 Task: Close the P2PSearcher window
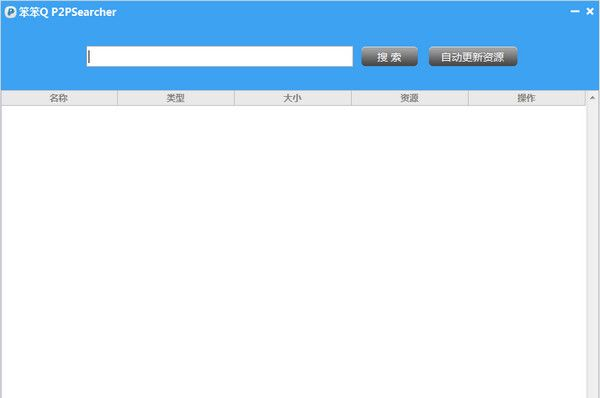[590, 12]
